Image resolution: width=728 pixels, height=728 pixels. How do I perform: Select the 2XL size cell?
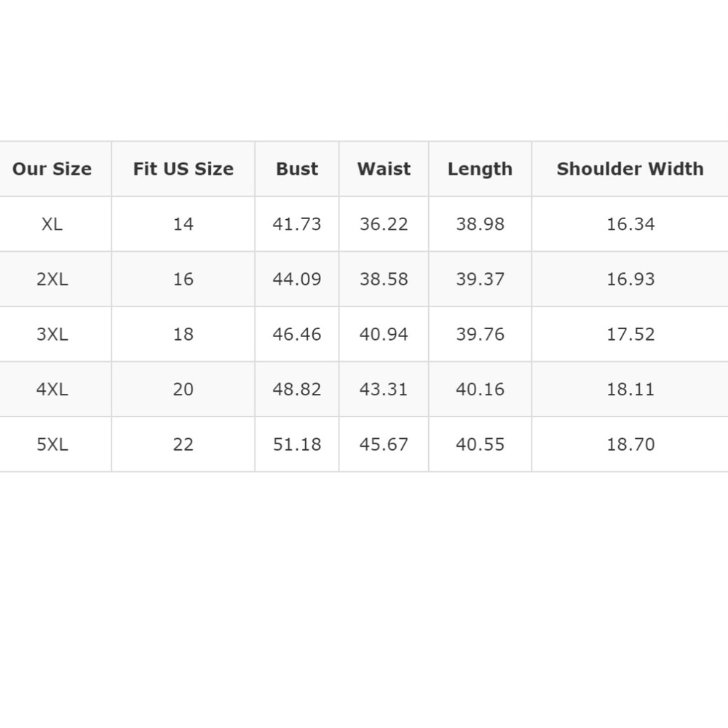click(52, 280)
